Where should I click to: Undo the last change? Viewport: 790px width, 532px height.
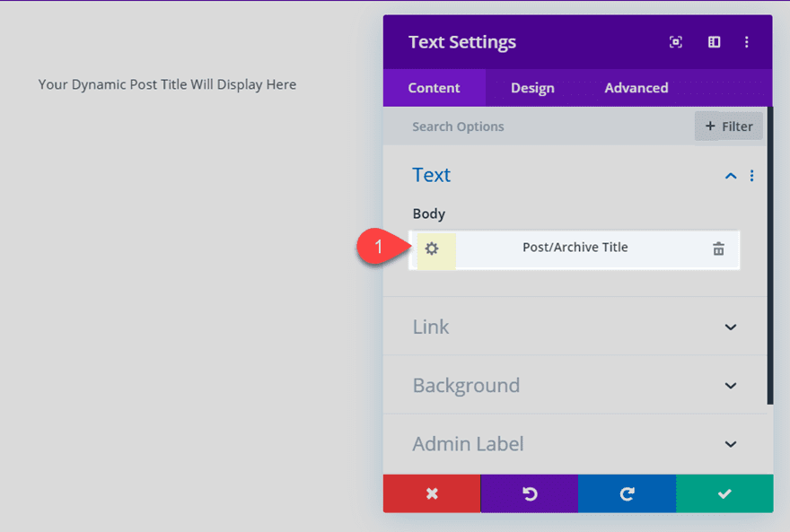pos(529,493)
